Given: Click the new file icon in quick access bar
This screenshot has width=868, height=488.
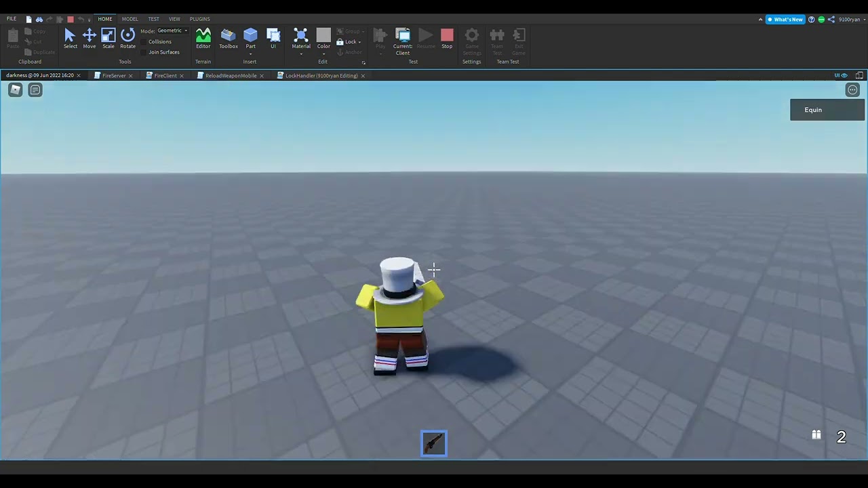Looking at the screenshot, I should pyautogui.click(x=28, y=19).
